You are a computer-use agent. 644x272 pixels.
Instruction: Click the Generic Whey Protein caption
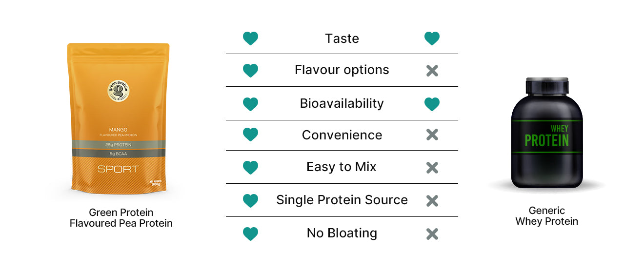(x=546, y=216)
